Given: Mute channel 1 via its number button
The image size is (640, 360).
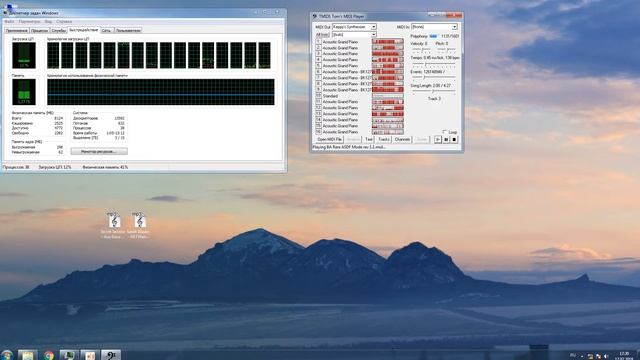Looking at the screenshot, I should (318, 42).
